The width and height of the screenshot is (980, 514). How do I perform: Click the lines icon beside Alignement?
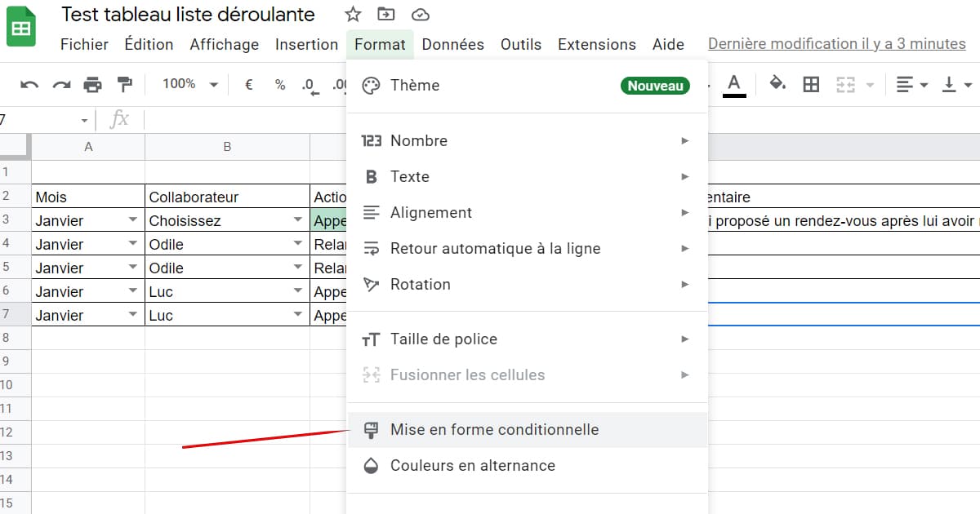click(x=371, y=213)
